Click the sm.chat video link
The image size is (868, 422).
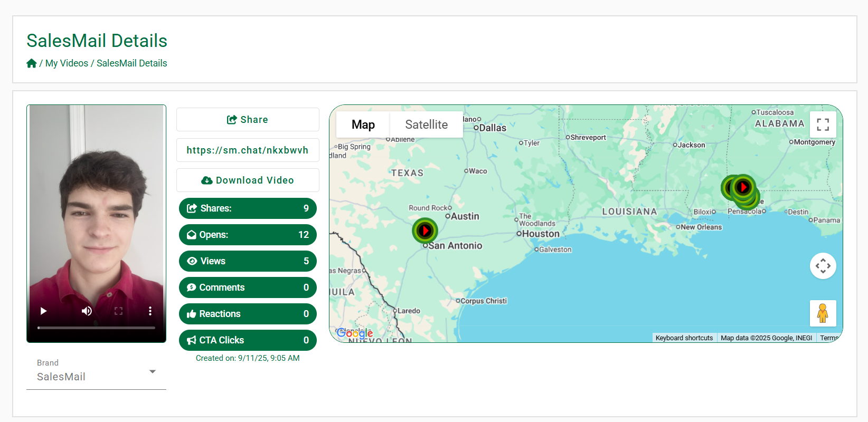tap(248, 150)
